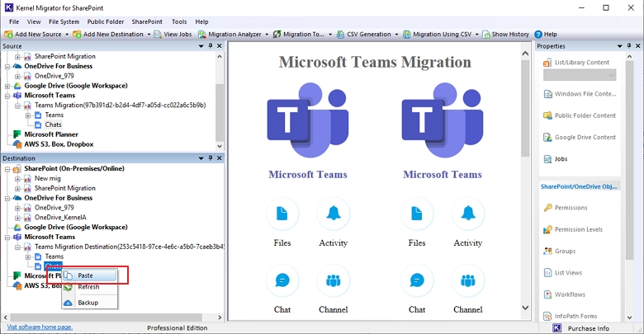The width and height of the screenshot is (644, 334).
Task: Open the Tools menu
Action: (179, 21)
